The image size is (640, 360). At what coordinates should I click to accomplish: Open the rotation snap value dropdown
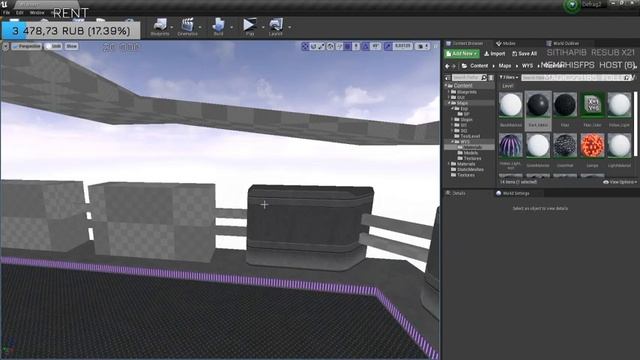(x=376, y=47)
